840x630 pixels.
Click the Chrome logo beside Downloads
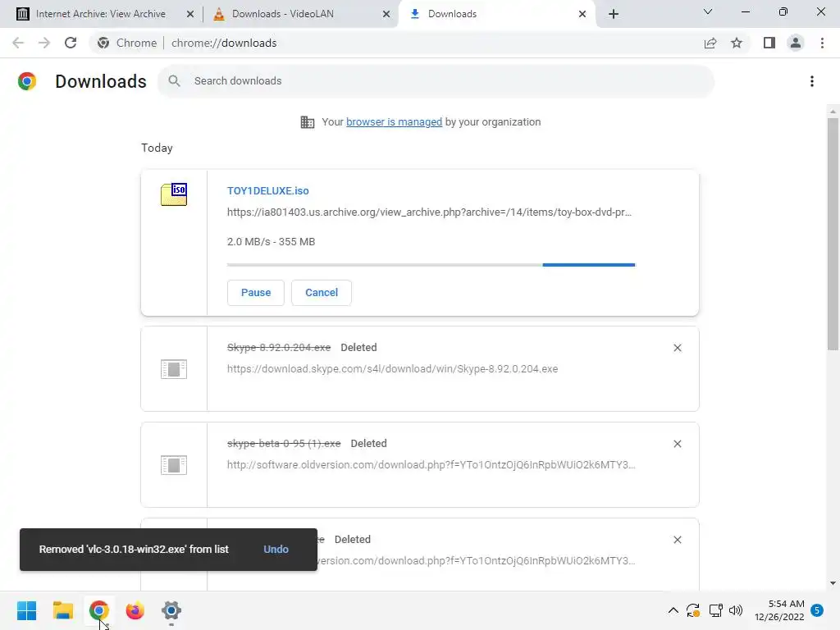click(x=27, y=81)
